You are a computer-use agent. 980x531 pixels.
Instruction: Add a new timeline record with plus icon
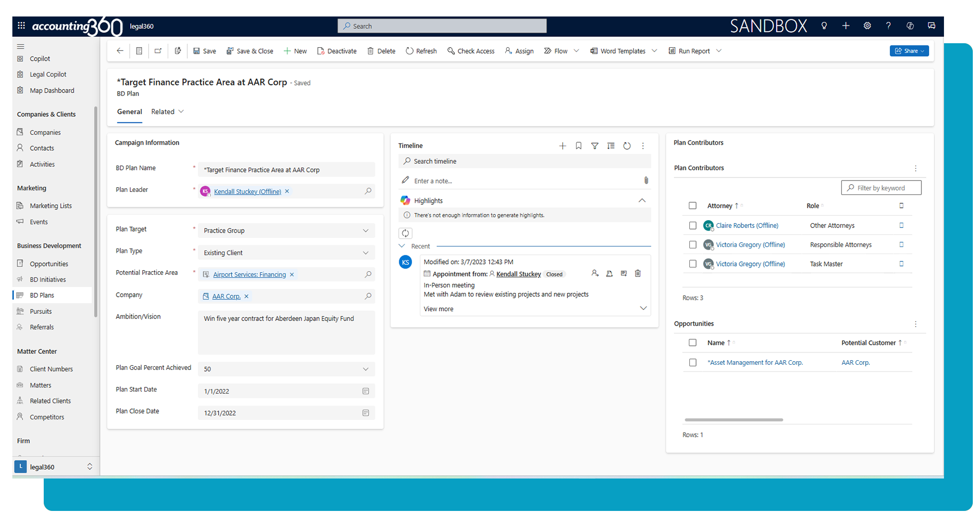click(562, 146)
